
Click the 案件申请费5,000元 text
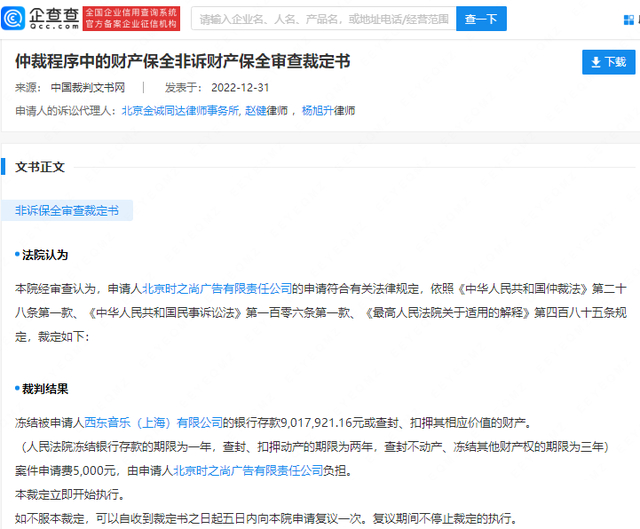(x=66, y=471)
